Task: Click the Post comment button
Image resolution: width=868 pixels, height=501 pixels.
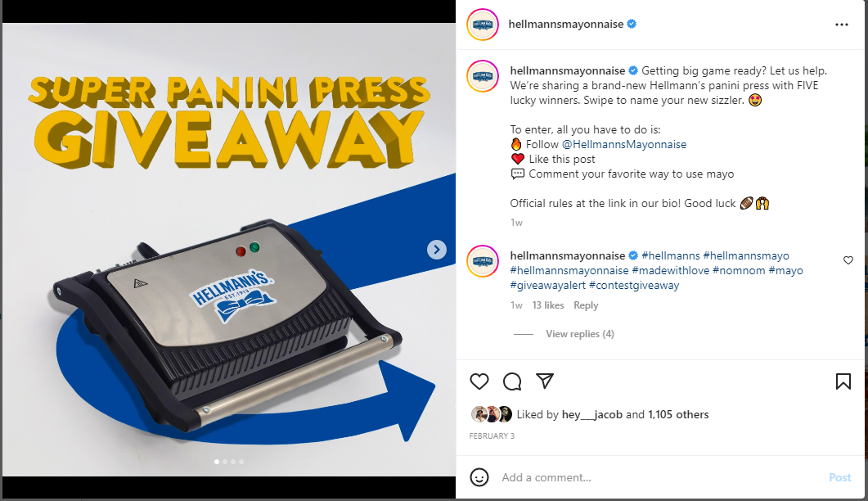Action: tap(839, 477)
